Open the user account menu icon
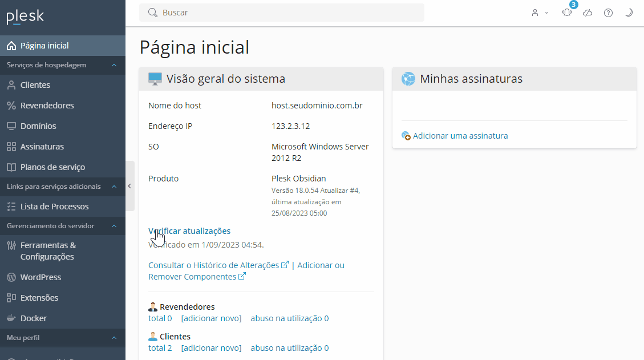Viewport: 644px width, 360px height. tap(534, 13)
